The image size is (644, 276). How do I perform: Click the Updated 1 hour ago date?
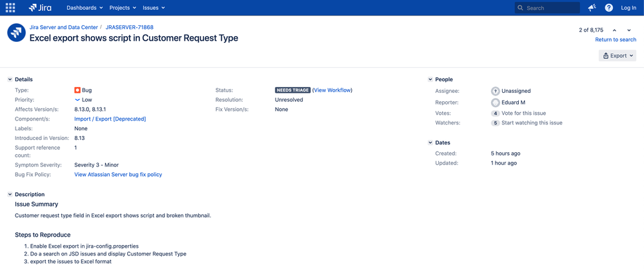[504, 163]
